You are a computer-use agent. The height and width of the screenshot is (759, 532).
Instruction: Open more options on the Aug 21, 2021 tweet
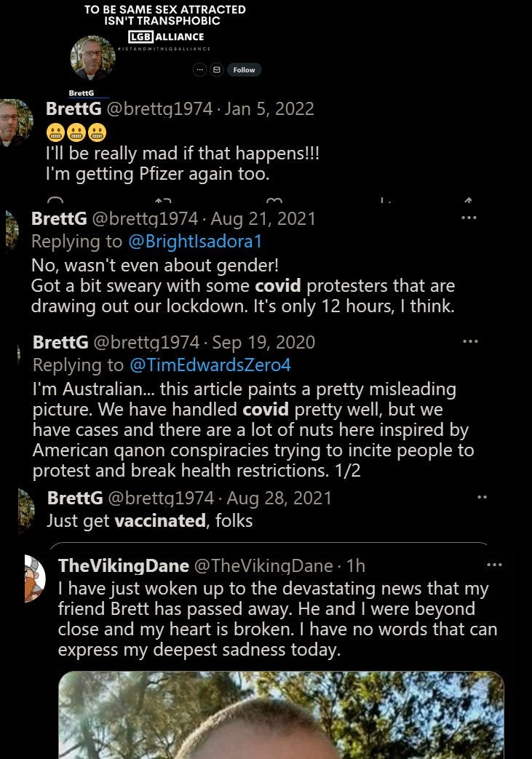(x=469, y=218)
